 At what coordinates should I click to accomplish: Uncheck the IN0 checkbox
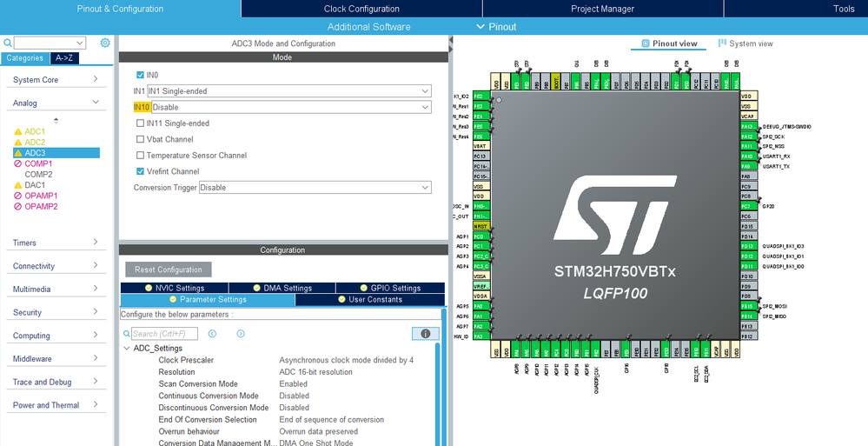click(x=141, y=75)
